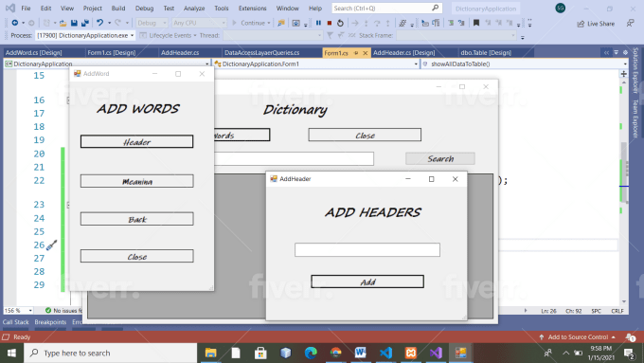The height and width of the screenshot is (363, 644).
Task: Switch to DataAccessLayaerQueries.cs tab
Action: point(261,53)
